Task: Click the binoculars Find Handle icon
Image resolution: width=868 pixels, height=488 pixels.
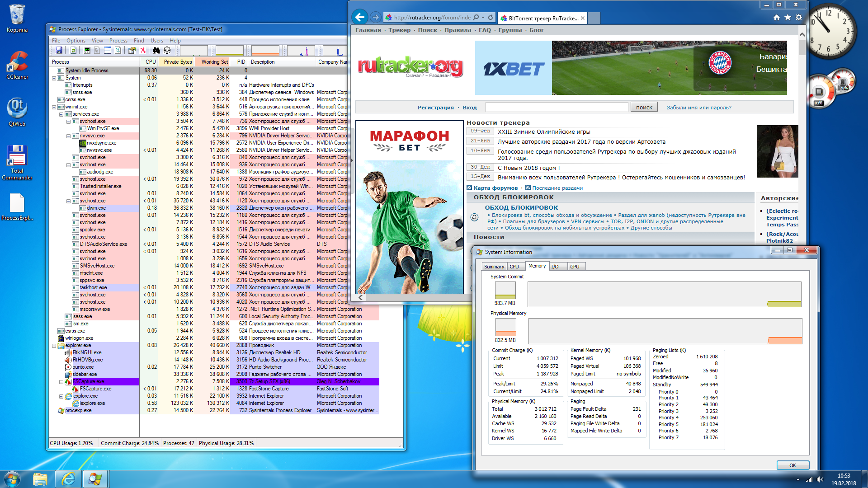Action: [156, 50]
